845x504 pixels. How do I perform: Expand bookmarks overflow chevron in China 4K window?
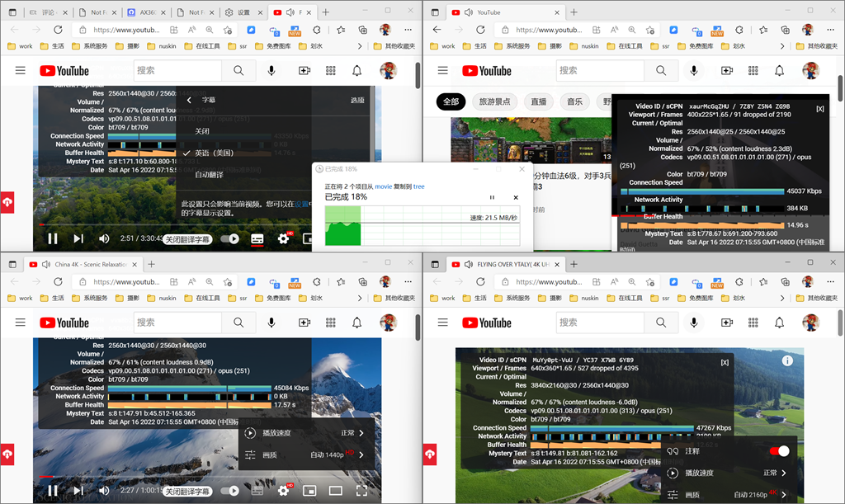(360, 298)
